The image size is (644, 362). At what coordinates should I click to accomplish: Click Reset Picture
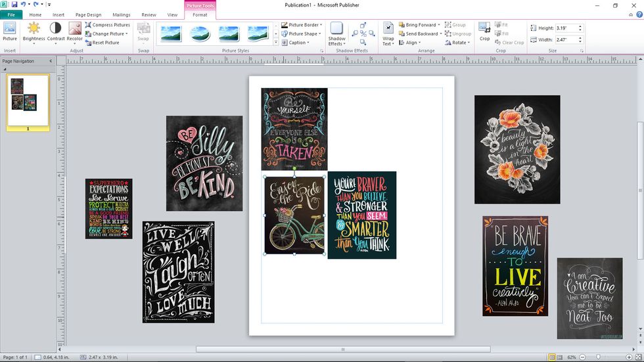click(103, 43)
